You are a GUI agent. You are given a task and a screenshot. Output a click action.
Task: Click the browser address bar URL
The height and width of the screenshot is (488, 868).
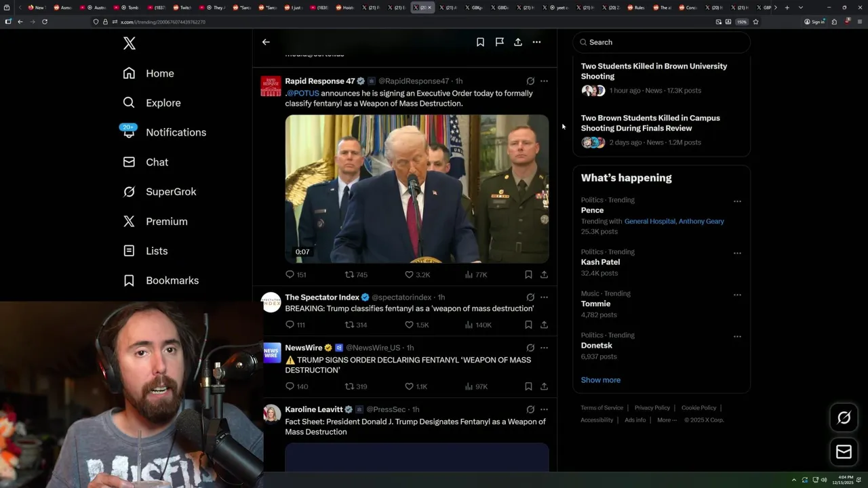(163, 22)
